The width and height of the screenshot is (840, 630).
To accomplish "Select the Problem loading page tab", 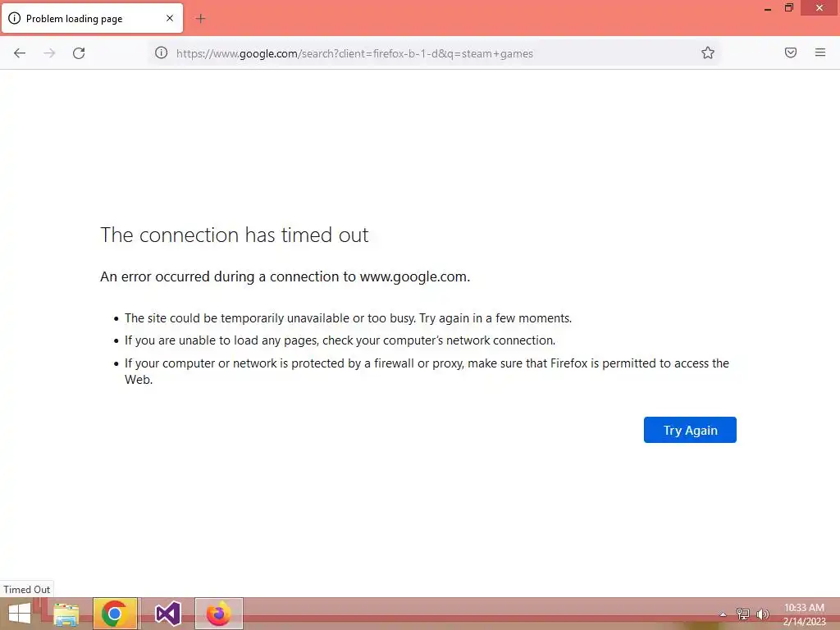I will pos(92,18).
